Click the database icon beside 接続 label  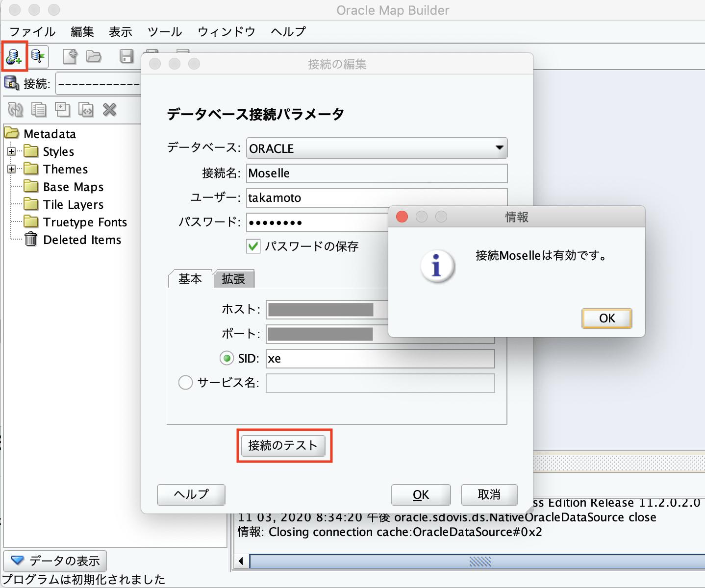coord(11,83)
